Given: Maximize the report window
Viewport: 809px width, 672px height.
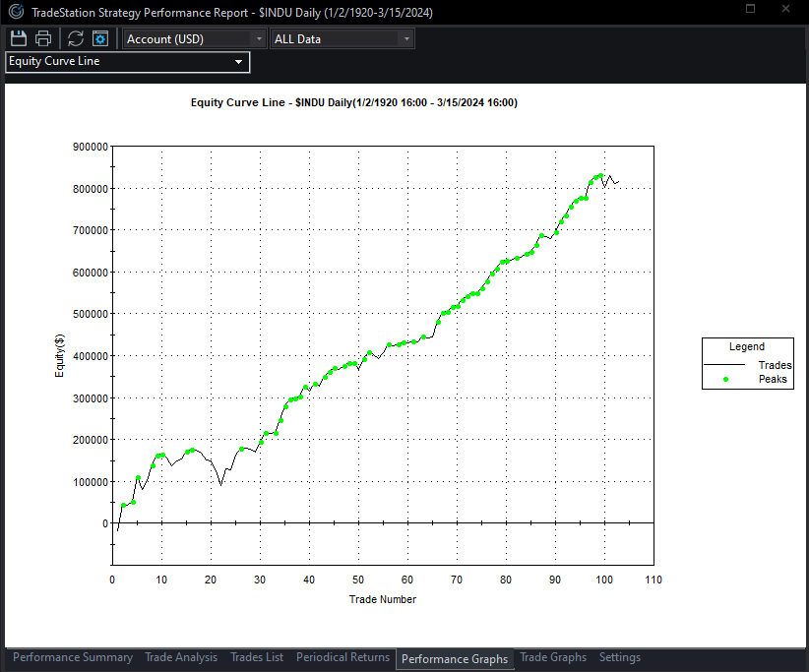Looking at the screenshot, I should tap(751, 9).
